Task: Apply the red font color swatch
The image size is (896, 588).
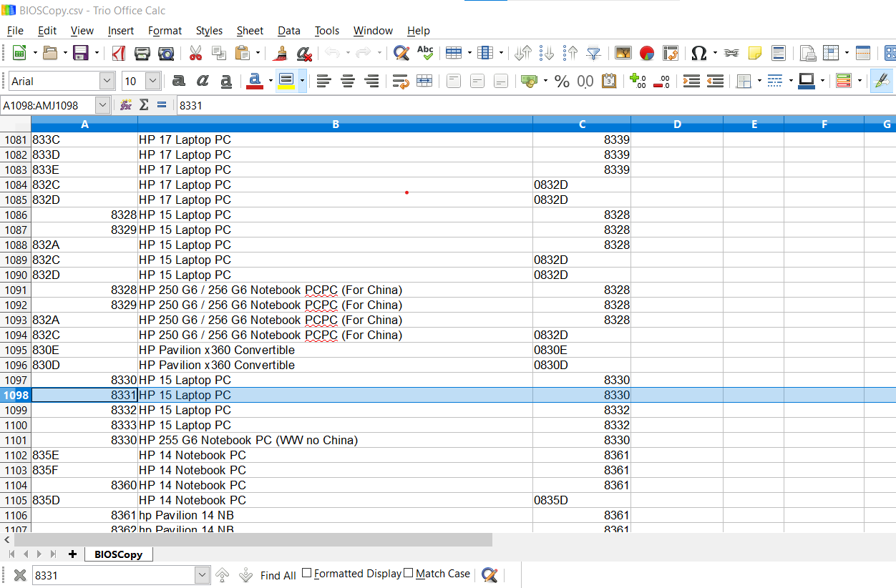Action: click(254, 82)
